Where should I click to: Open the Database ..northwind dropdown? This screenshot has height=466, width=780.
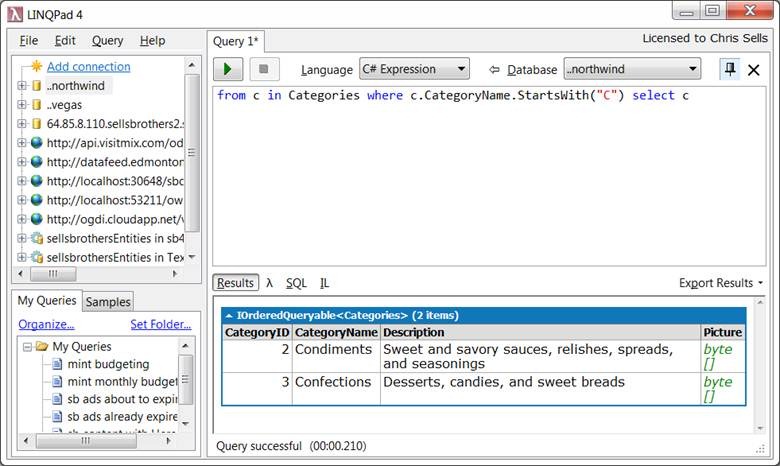click(632, 69)
